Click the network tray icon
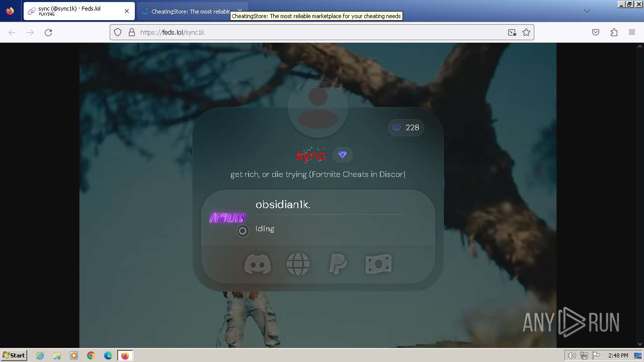This screenshot has height=362, width=644. point(584,355)
